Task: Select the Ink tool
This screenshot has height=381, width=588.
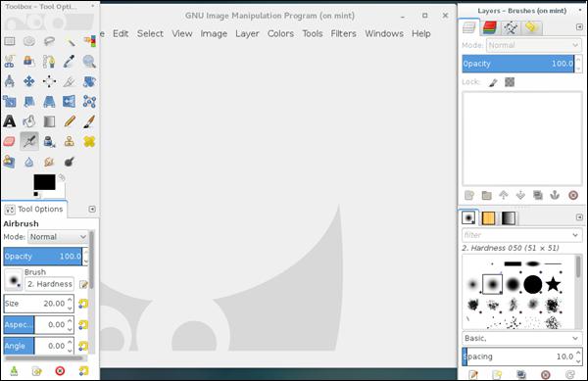Action: pos(49,141)
